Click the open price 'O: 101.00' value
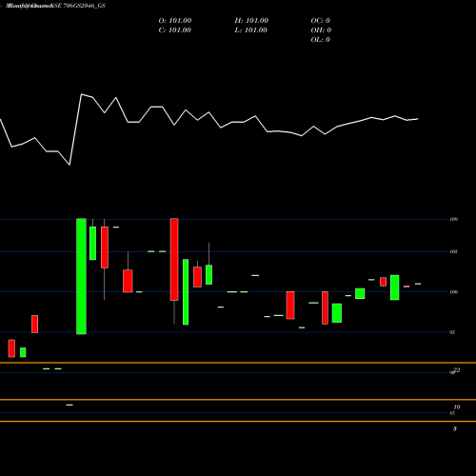Image resolution: width=476 pixels, height=476 pixels. (175, 21)
